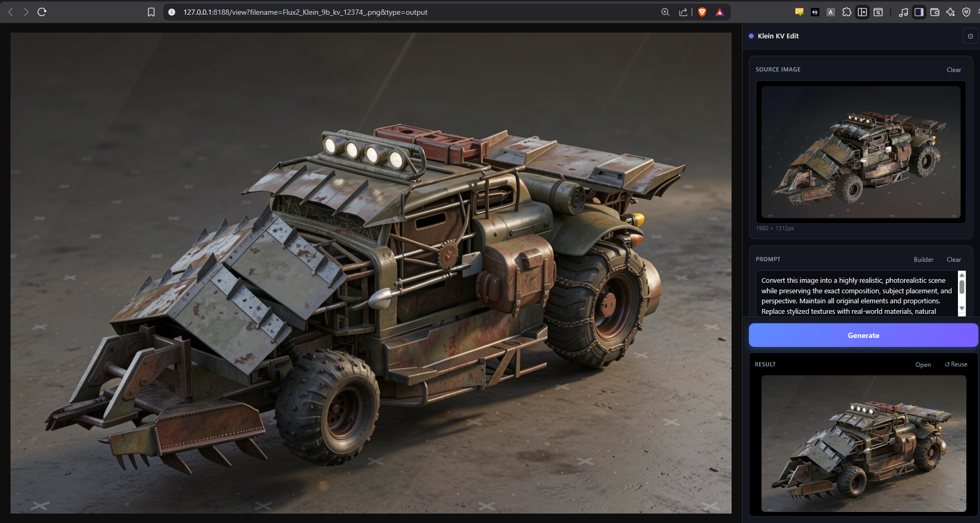This screenshot has height=523, width=980.
Task: Toggle the browser sidebar panel button
Action: click(919, 12)
